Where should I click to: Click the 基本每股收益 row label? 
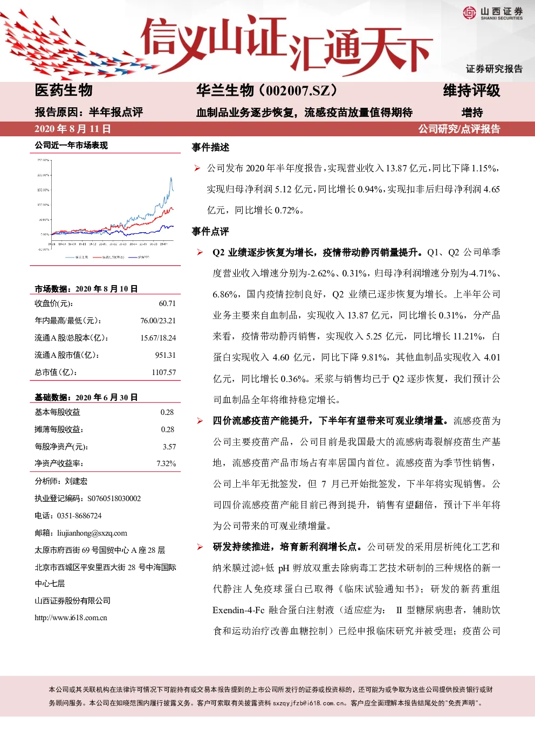point(58,412)
